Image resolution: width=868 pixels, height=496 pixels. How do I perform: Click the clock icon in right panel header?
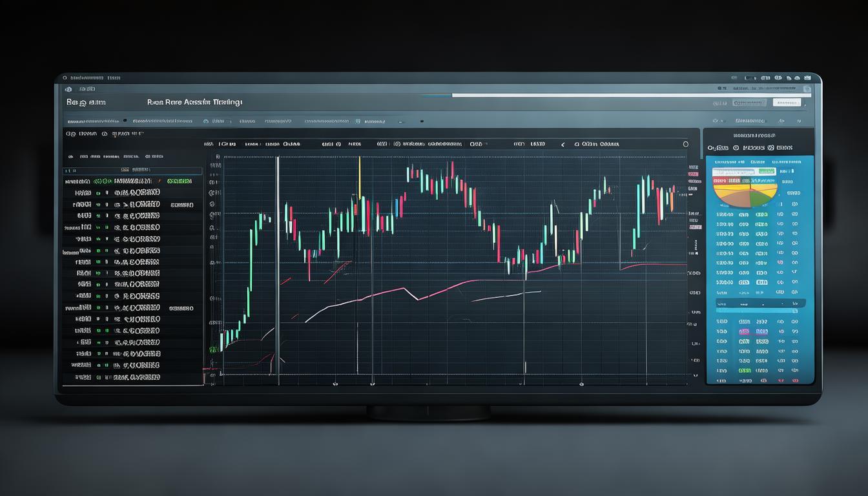coord(735,148)
